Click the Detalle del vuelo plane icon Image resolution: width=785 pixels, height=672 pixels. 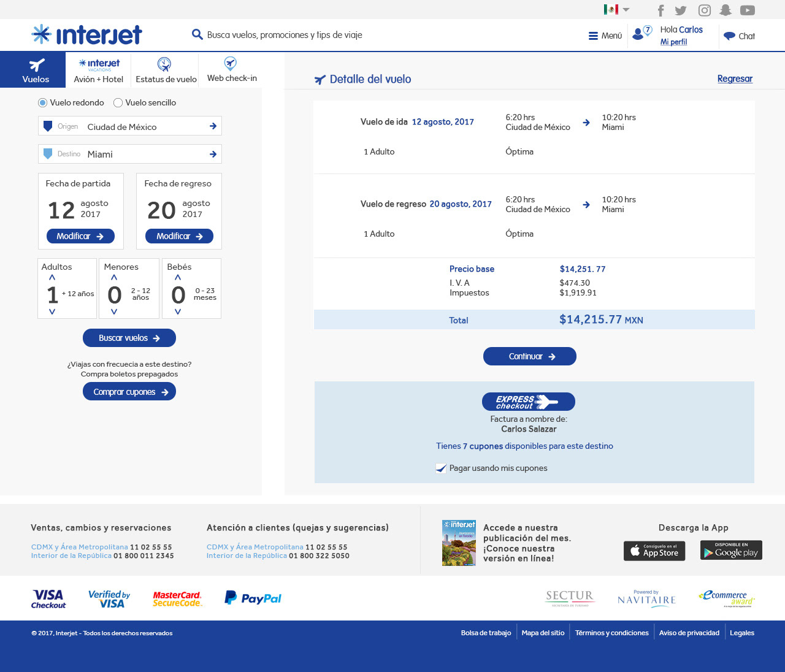pos(320,80)
